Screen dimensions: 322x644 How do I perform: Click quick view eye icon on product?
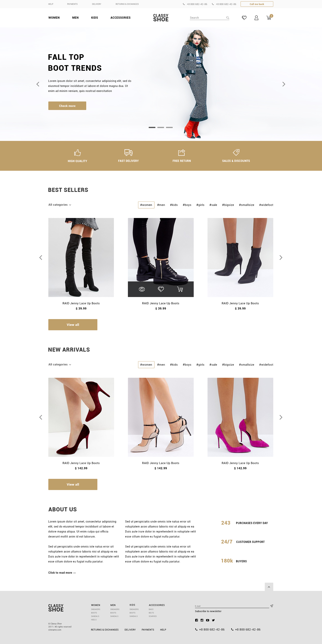(x=142, y=289)
